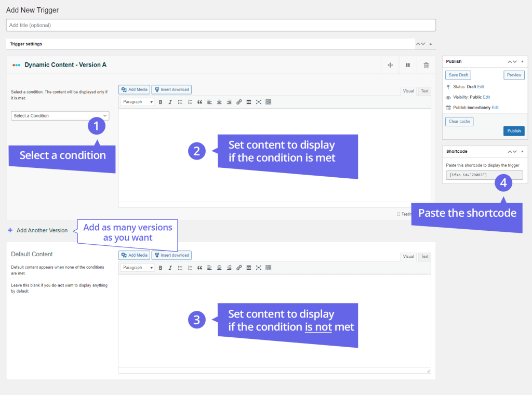This screenshot has height=395, width=532.
Task: Click the move handle icon for Version A
Action: click(x=390, y=65)
